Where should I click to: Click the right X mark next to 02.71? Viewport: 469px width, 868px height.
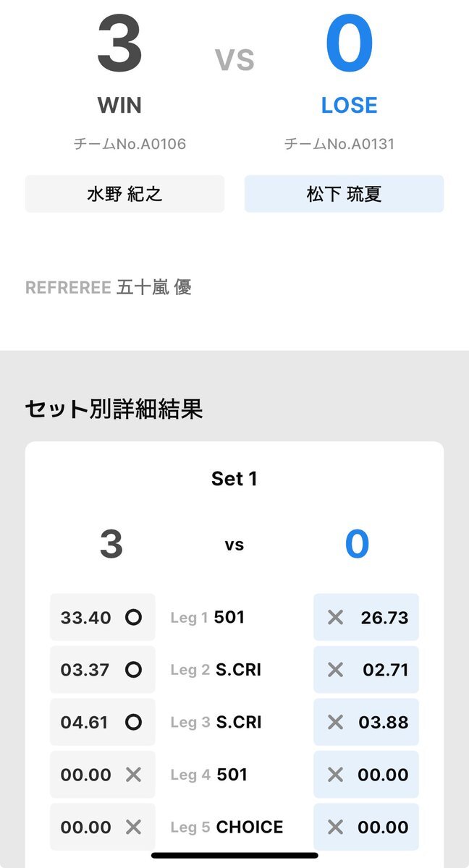335,670
